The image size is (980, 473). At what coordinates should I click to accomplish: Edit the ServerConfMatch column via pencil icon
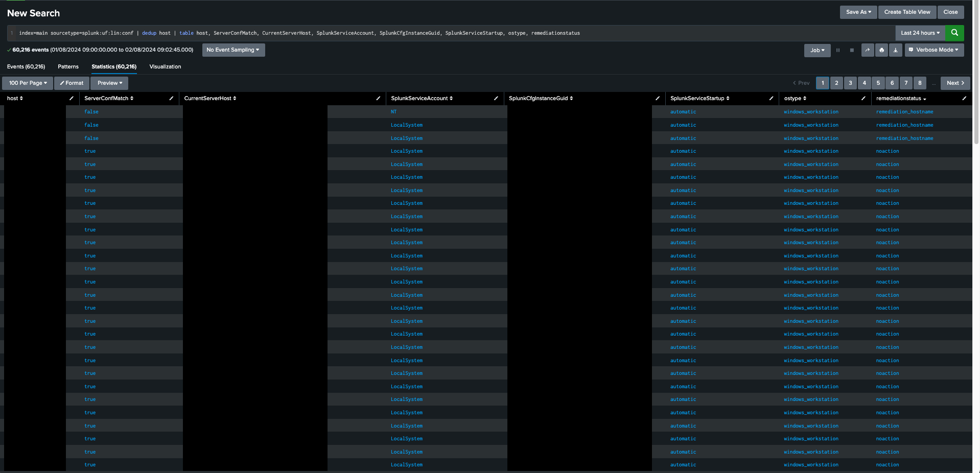point(171,98)
